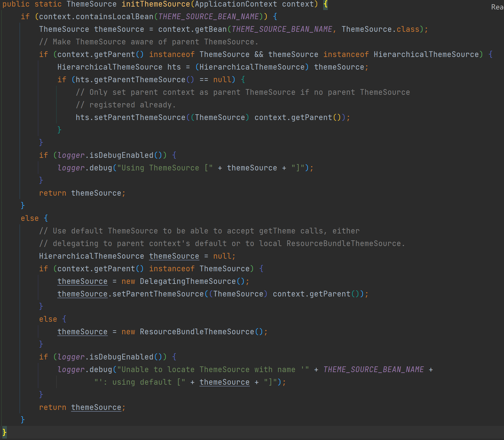Click THEME_SOURCE_BEAN_NAME in the "Unable to locate" line

(x=374, y=370)
